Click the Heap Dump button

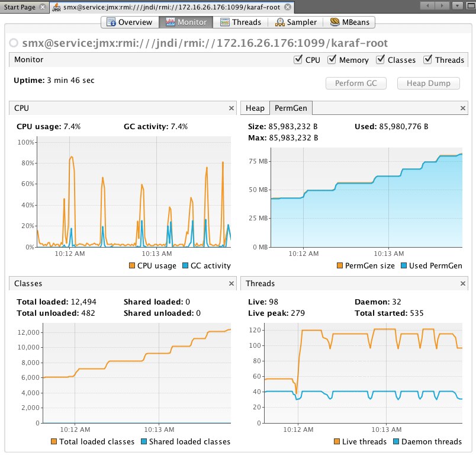[x=428, y=83]
